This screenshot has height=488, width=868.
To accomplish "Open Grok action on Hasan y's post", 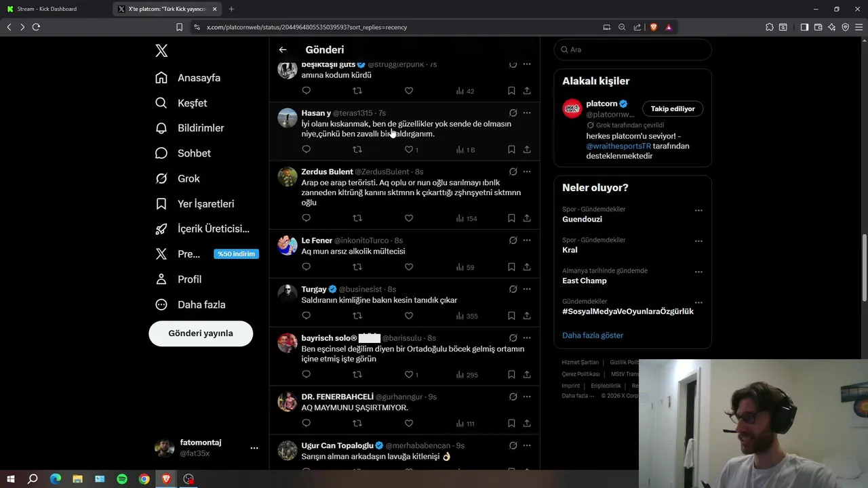I will [513, 113].
